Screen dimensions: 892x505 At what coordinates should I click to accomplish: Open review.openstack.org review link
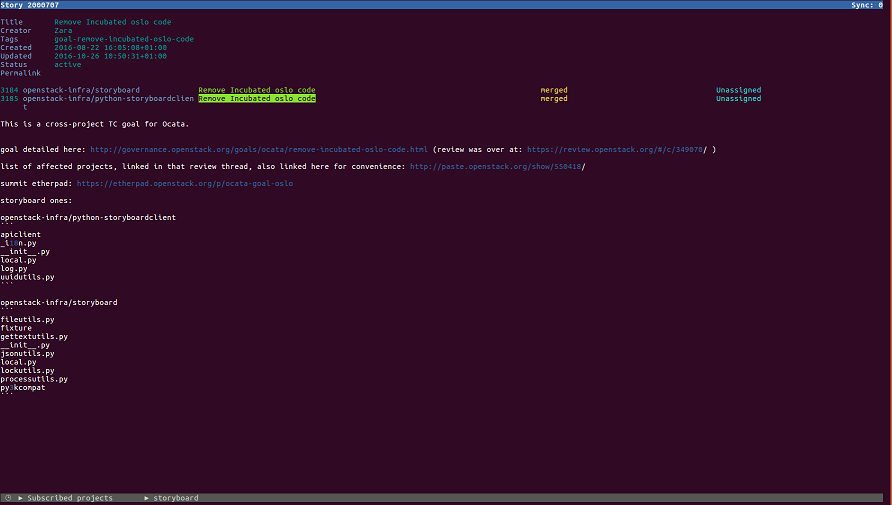pos(613,149)
